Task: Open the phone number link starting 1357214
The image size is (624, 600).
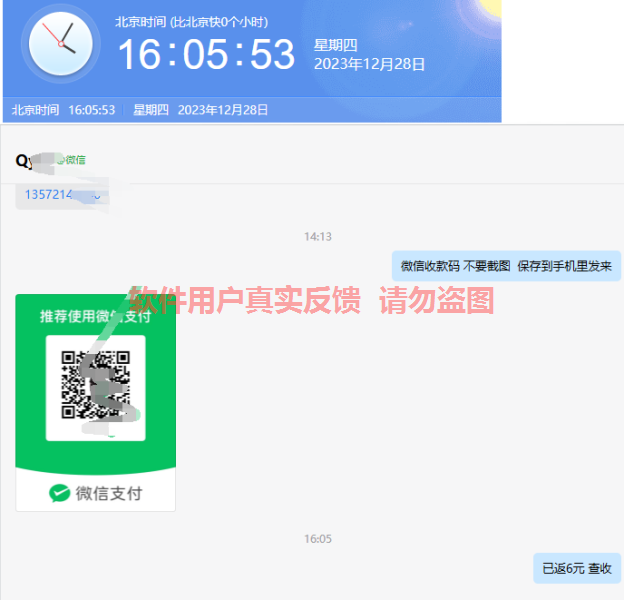Action: [62, 195]
